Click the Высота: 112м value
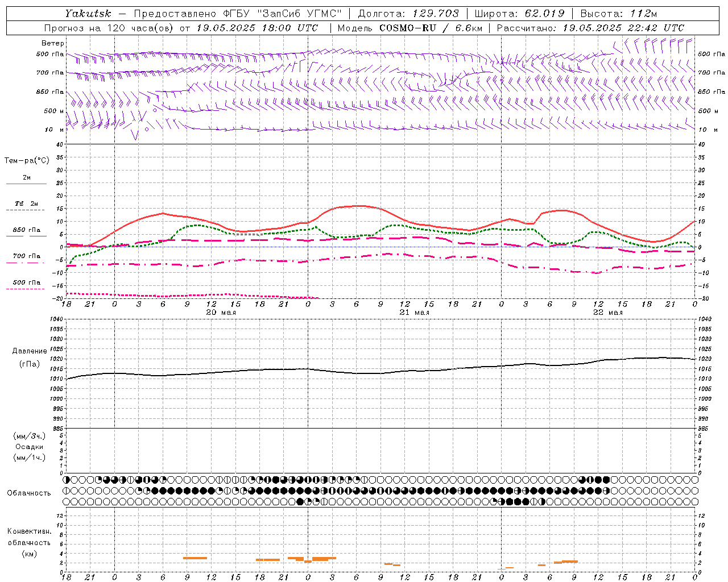728x582 pixels. pyautogui.click(x=619, y=14)
